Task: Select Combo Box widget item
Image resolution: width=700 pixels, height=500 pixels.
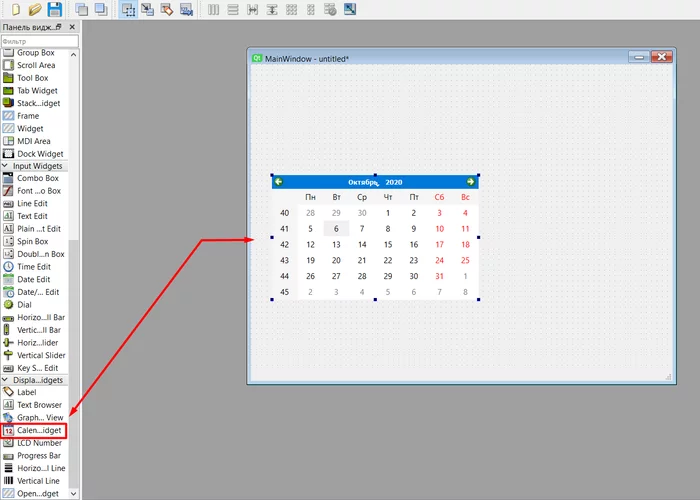Action: click(34, 178)
